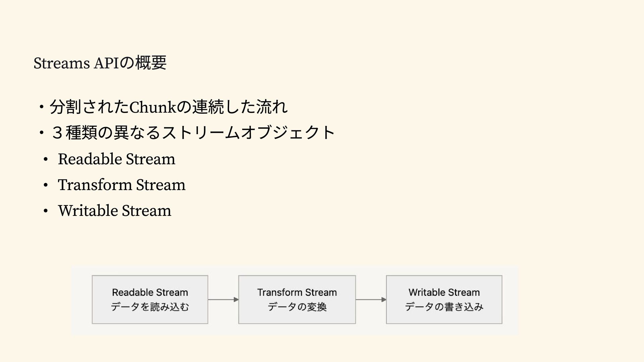Click the bullet dot before Readable Stream
644x362 pixels.
click(x=46, y=160)
